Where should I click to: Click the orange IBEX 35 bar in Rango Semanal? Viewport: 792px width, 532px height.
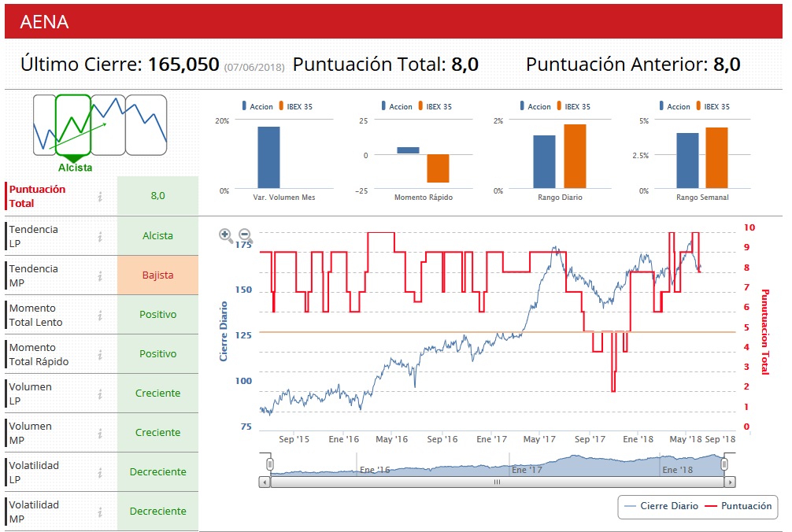pos(716,158)
